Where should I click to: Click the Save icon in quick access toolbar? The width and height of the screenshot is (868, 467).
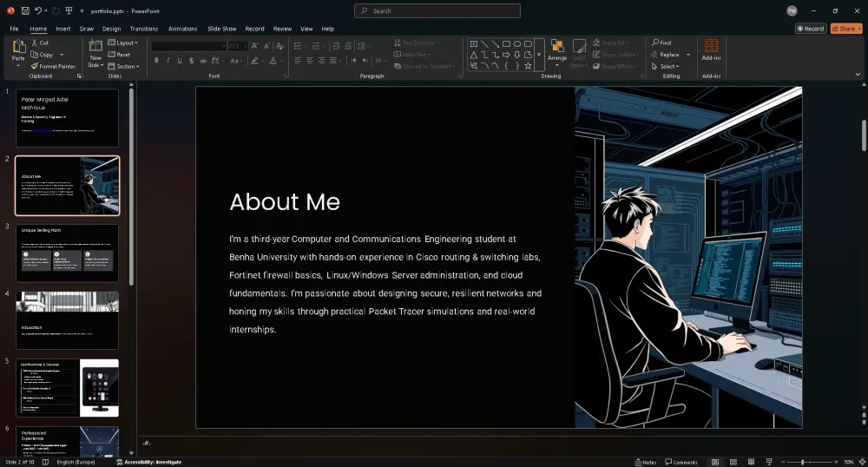pyautogui.click(x=25, y=10)
